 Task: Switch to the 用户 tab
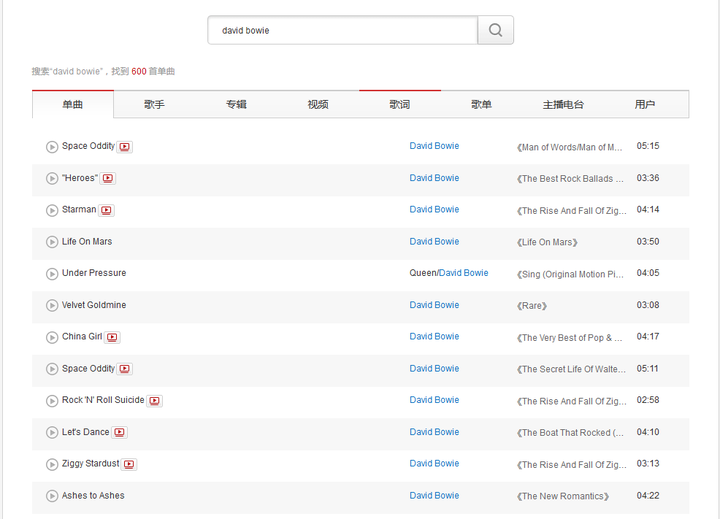pyautogui.click(x=645, y=104)
